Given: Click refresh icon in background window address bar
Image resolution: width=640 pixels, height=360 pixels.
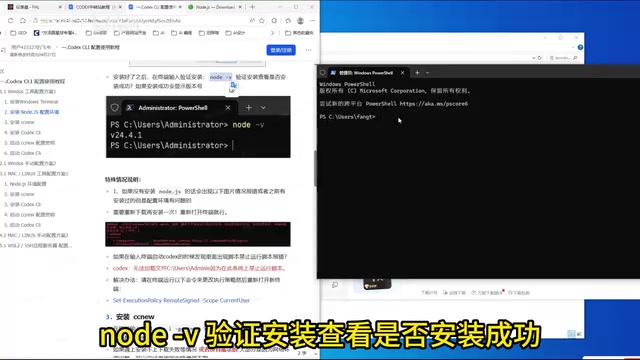Looking at the screenshot, I should [540, 58].
